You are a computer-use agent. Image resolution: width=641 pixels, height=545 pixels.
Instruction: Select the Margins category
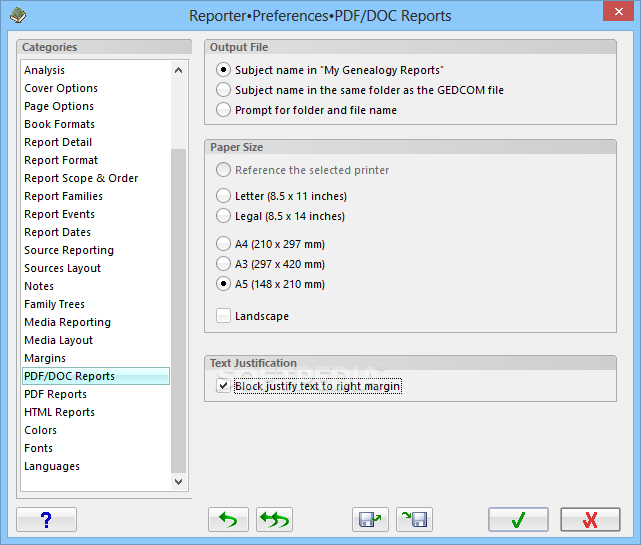click(96, 358)
